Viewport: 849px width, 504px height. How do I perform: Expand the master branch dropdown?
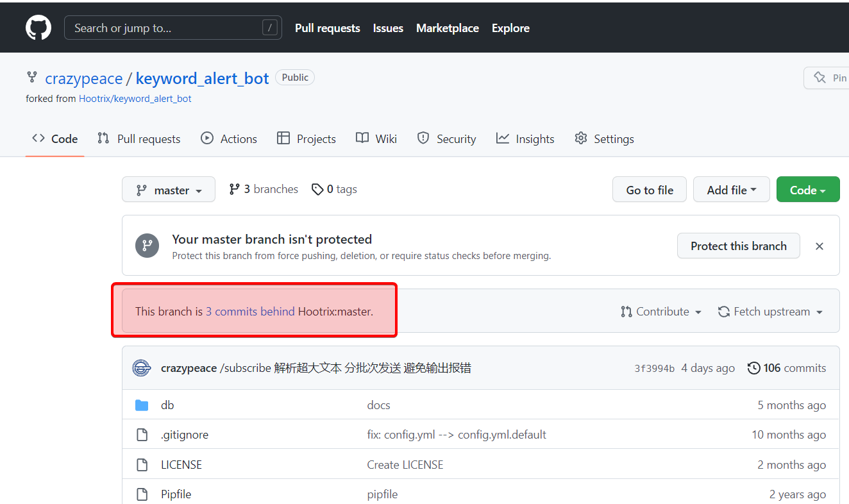click(x=169, y=190)
